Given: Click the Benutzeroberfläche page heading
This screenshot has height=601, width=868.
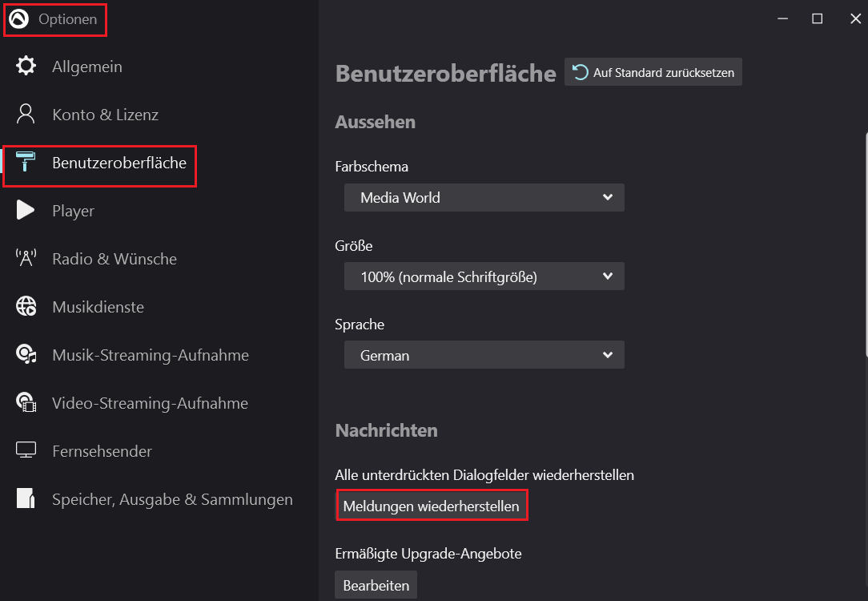Looking at the screenshot, I should [x=446, y=73].
